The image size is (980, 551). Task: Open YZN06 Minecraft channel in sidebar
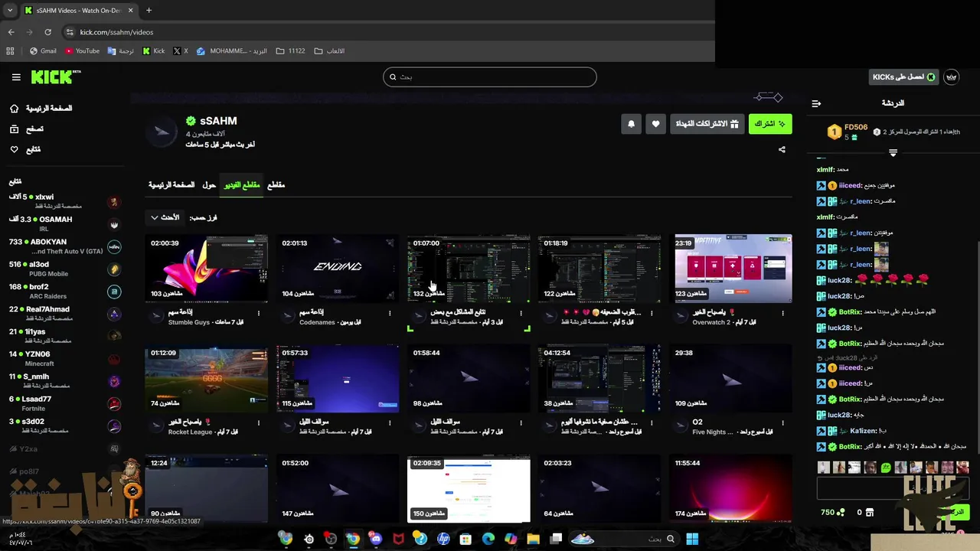pos(64,359)
